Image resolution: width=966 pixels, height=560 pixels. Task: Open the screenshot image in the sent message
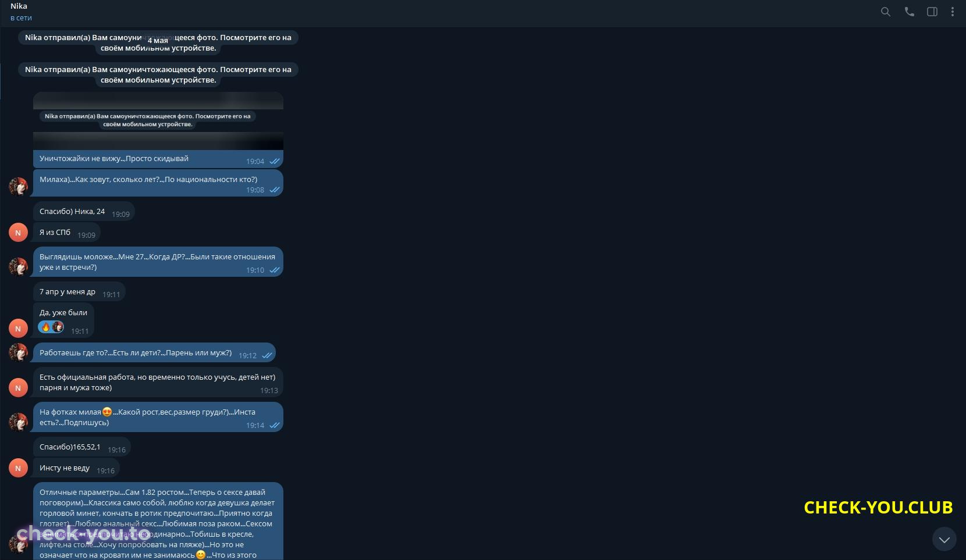point(158,120)
